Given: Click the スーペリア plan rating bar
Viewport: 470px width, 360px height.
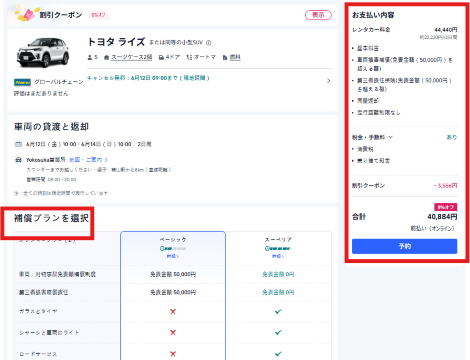Looking at the screenshot, I should [278, 248].
